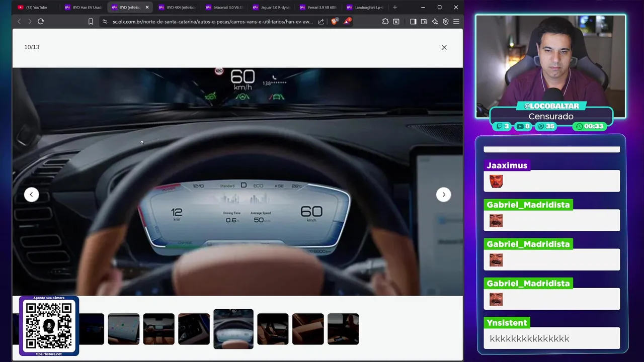644x362 pixels.
Task: Click the kkkkkkkkkkkkkk chat message
Action: [529, 338]
